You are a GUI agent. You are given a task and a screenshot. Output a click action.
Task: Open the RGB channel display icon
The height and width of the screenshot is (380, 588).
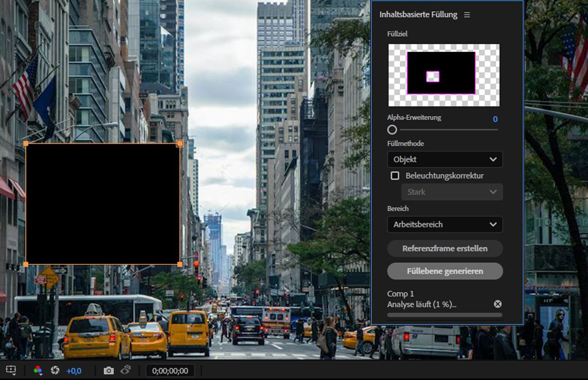38,370
